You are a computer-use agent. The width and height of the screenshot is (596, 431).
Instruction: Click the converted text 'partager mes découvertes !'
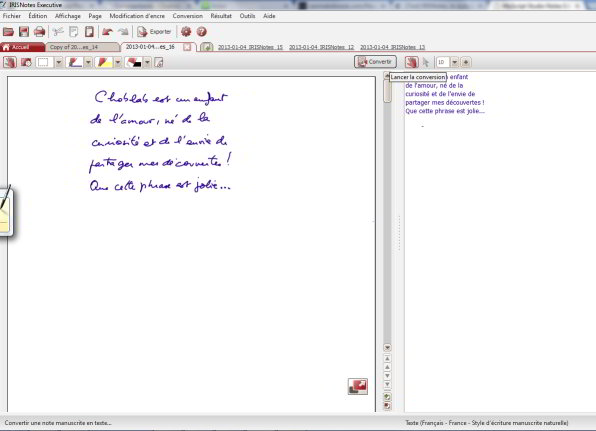tap(445, 102)
